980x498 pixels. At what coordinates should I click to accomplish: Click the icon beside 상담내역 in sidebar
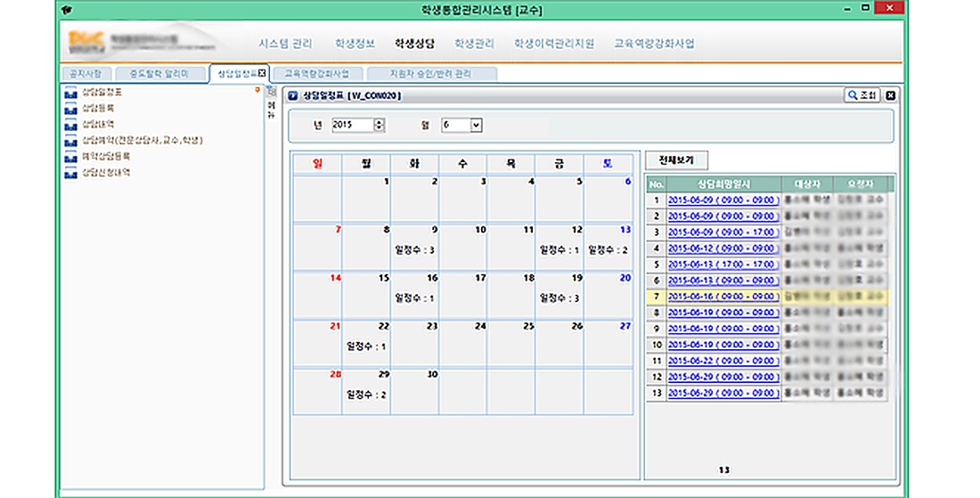(70, 125)
